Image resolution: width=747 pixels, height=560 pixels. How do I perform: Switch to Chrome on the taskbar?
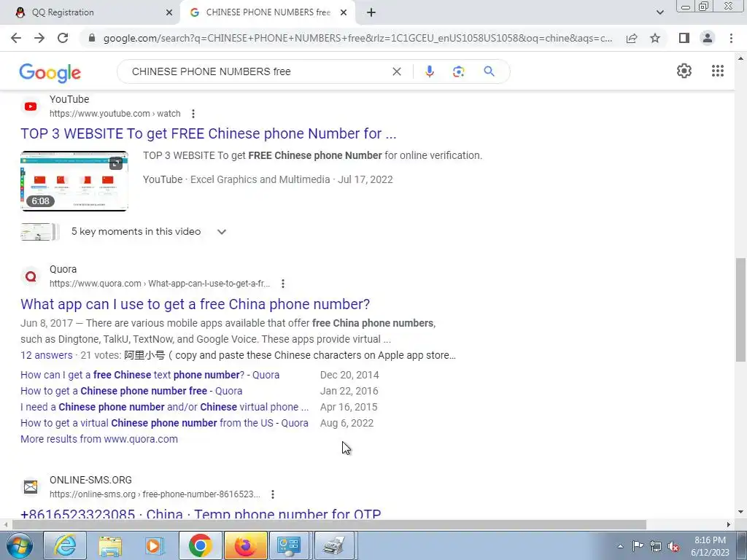tap(200, 545)
